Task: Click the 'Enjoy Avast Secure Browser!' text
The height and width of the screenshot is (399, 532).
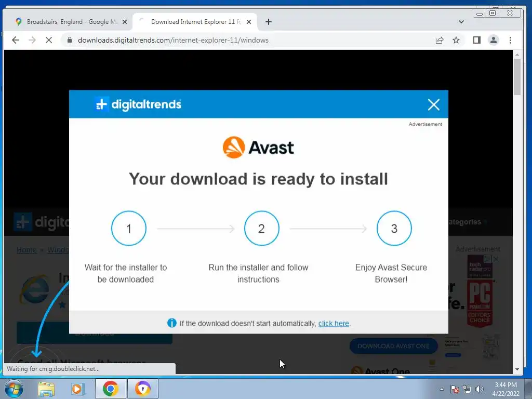Action: point(391,273)
